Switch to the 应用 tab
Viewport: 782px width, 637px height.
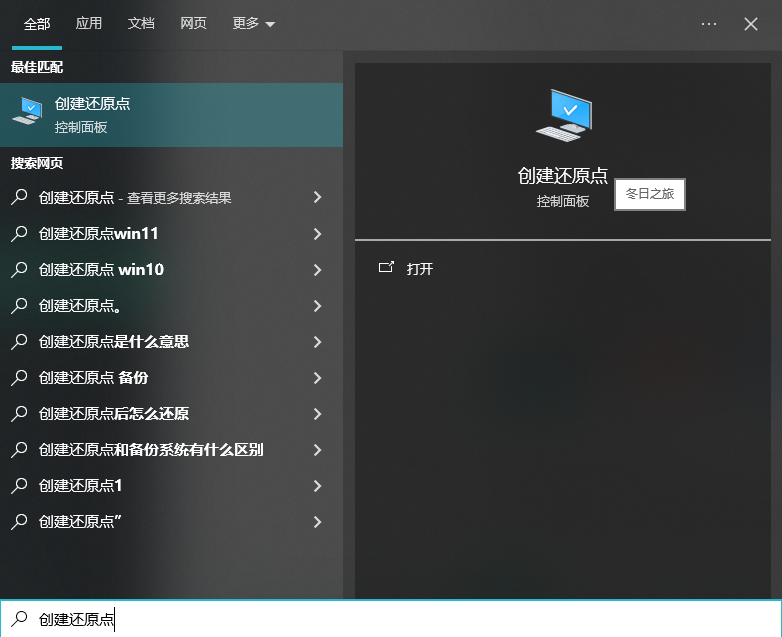[89, 23]
